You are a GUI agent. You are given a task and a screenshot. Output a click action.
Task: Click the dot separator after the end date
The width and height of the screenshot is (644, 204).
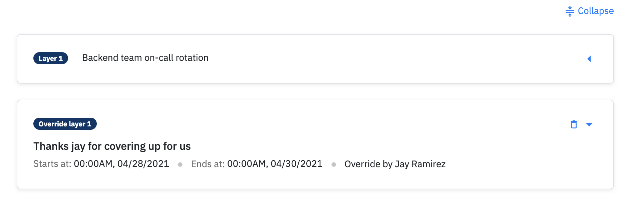(x=334, y=165)
